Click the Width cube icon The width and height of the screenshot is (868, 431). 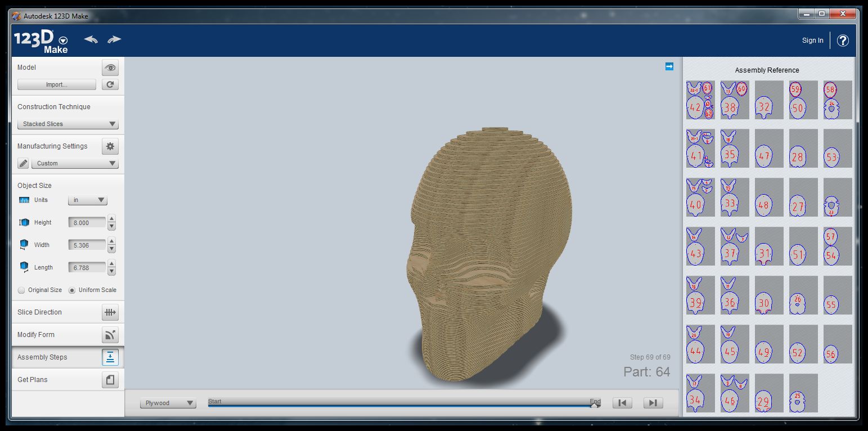(x=24, y=245)
